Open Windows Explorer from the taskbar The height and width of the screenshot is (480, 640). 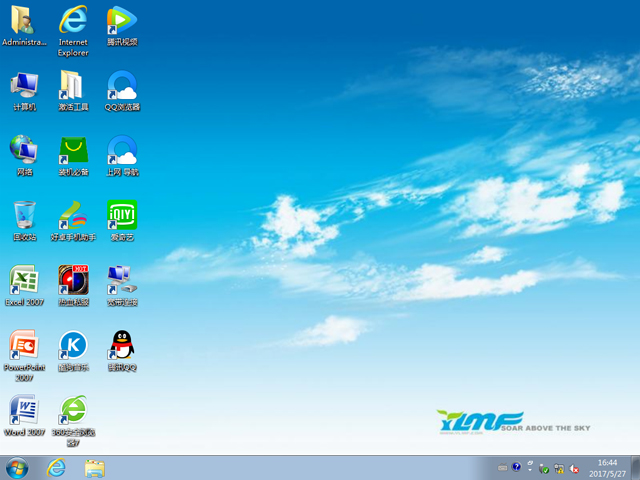95,467
